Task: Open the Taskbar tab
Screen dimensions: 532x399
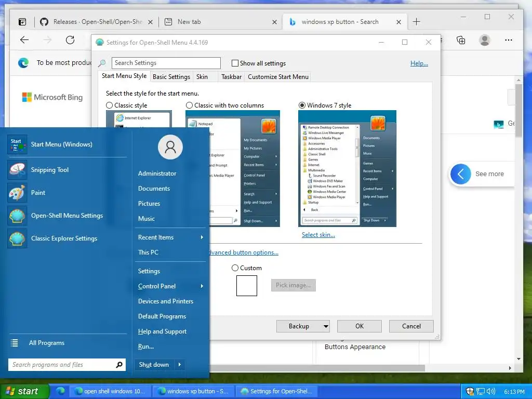Action: pos(231,77)
